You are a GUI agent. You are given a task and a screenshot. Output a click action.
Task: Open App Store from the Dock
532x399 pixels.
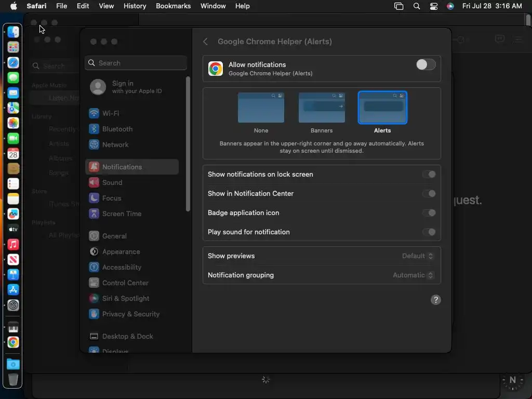point(13,290)
